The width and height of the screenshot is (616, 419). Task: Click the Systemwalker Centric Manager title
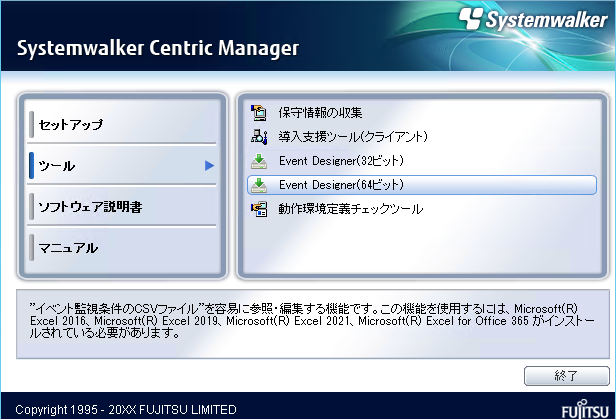tap(156, 48)
